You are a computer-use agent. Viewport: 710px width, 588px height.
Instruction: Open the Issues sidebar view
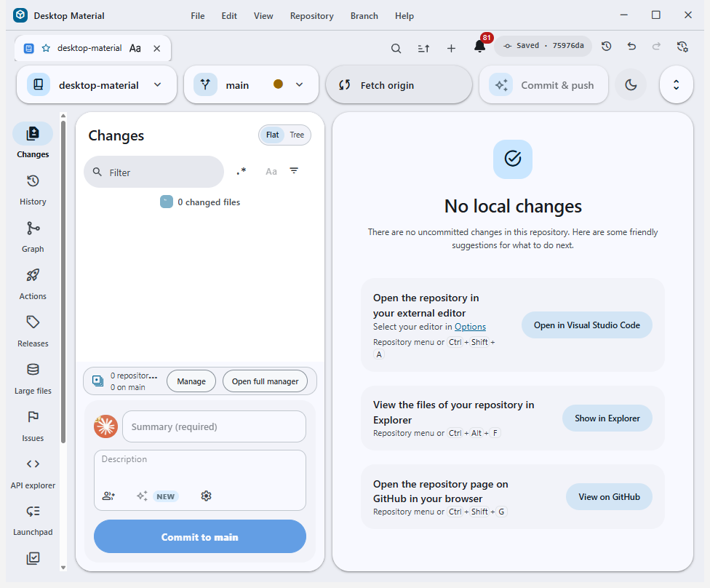[x=33, y=426]
